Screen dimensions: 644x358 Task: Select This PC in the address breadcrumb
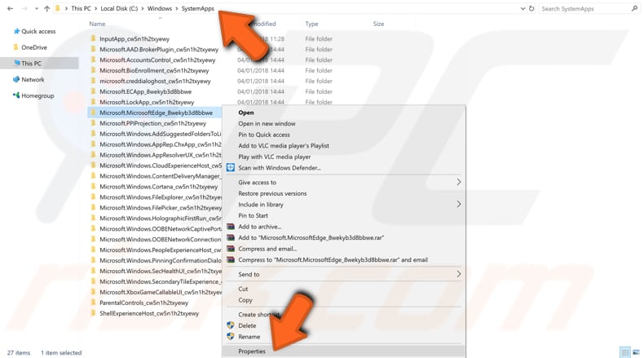pos(81,8)
